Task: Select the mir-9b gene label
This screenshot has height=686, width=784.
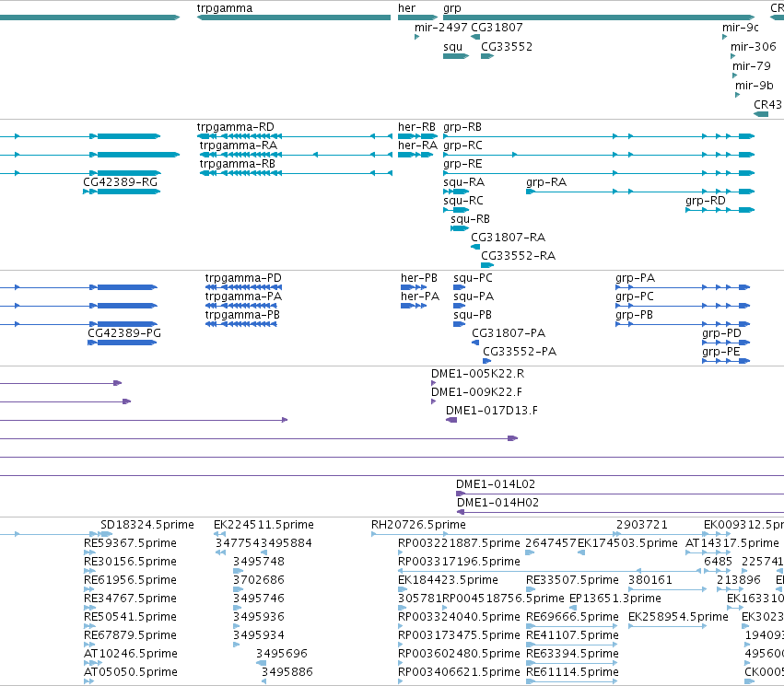Action: click(x=755, y=86)
